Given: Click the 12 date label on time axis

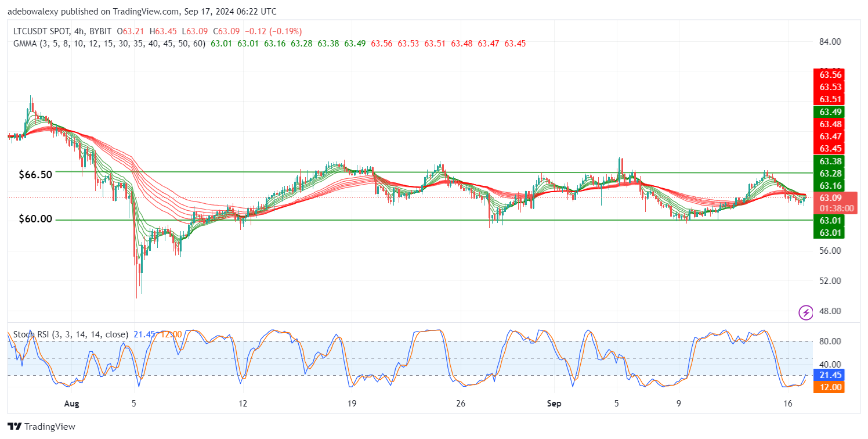Looking at the screenshot, I should point(243,403).
